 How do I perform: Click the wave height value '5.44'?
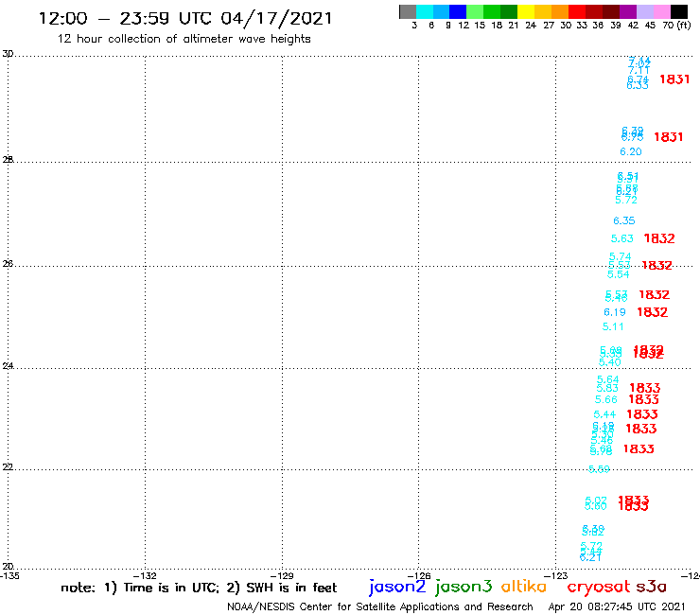coord(604,414)
